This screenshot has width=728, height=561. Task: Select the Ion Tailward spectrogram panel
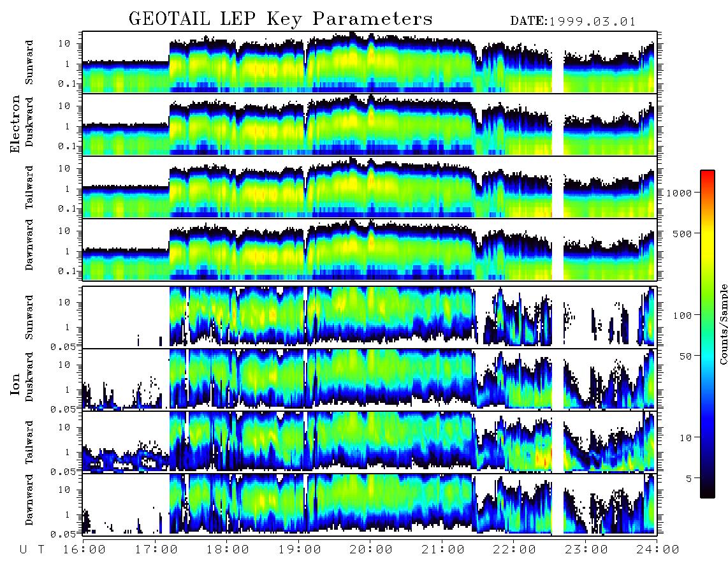coord(370,442)
